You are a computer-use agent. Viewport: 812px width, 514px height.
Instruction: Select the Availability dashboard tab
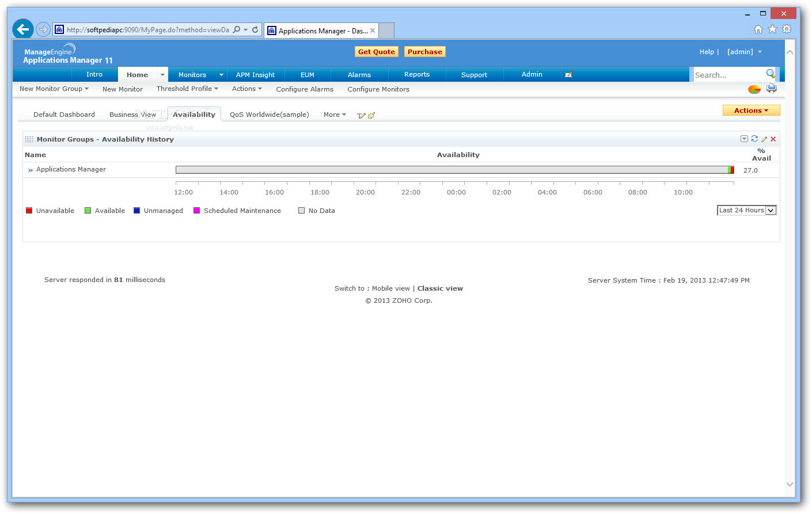(x=194, y=115)
